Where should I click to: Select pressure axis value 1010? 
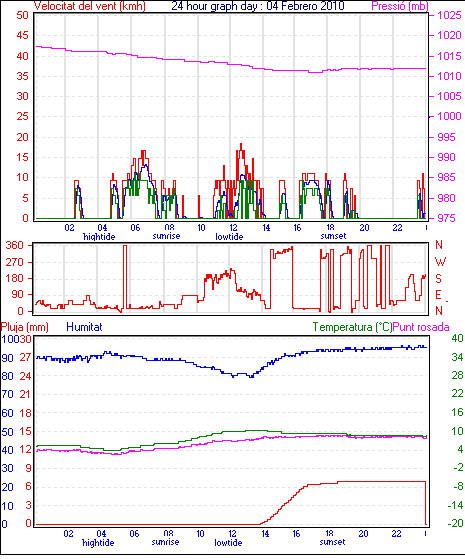click(449, 76)
